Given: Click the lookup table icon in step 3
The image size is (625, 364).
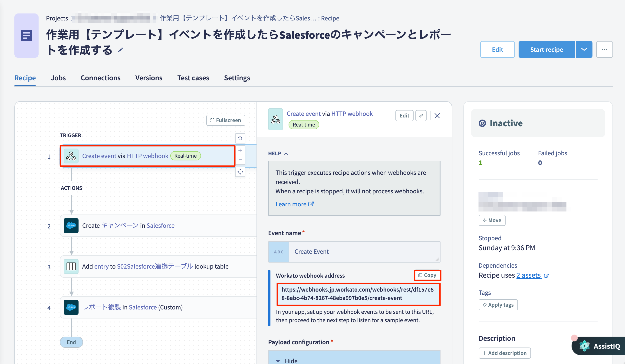Looking at the screenshot, I should (x=71, y=266).
